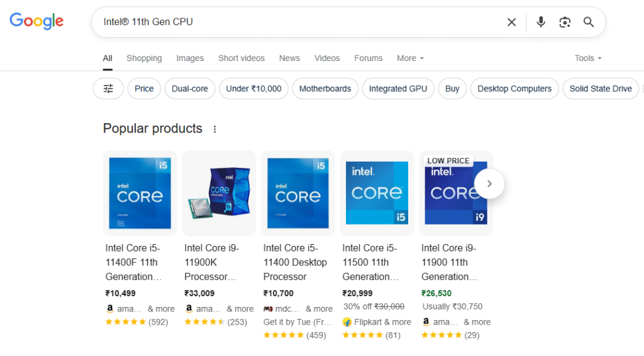Click the Google logo

coord(36,21)
